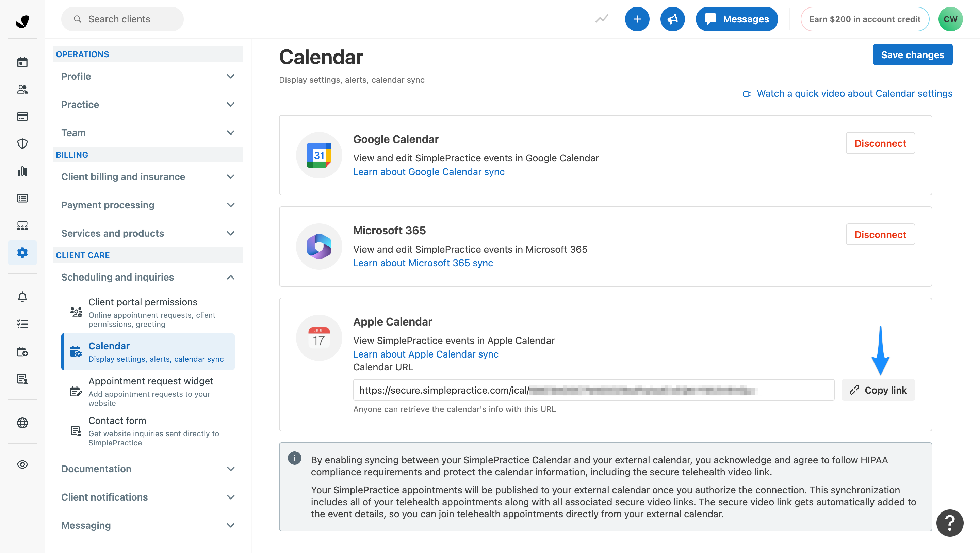This screenshot has width=980, height=553.
Task: Select the Calendar settings item
Action: coord(148,352)
